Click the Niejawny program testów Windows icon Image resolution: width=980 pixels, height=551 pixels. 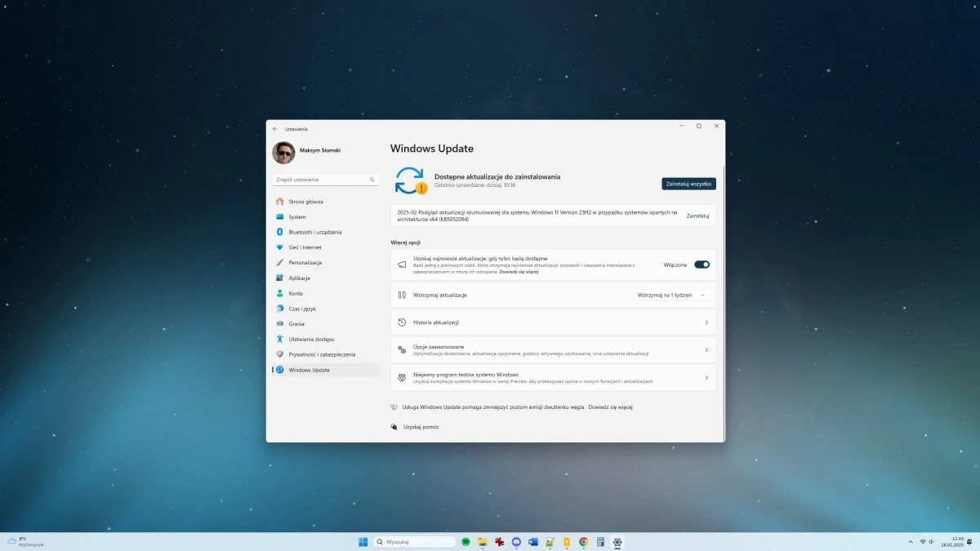pyautogui.click(x=401, y=376)
